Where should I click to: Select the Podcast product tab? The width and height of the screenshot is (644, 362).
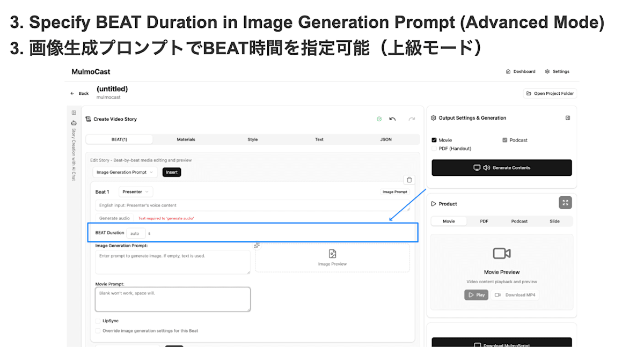[x=519, y=221]
